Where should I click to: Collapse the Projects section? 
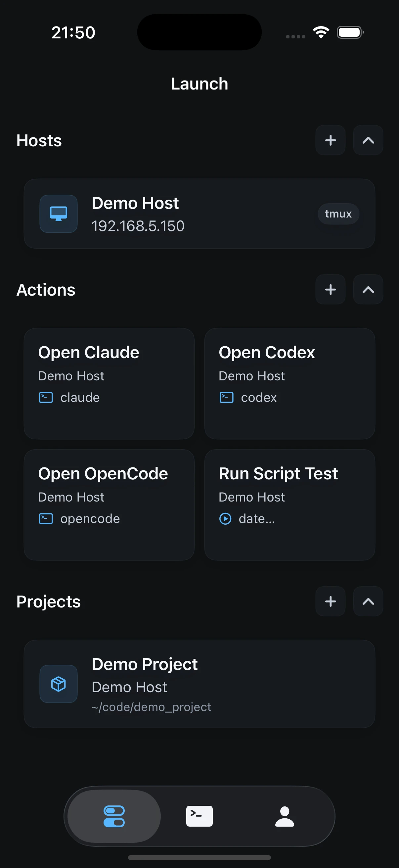368,602
